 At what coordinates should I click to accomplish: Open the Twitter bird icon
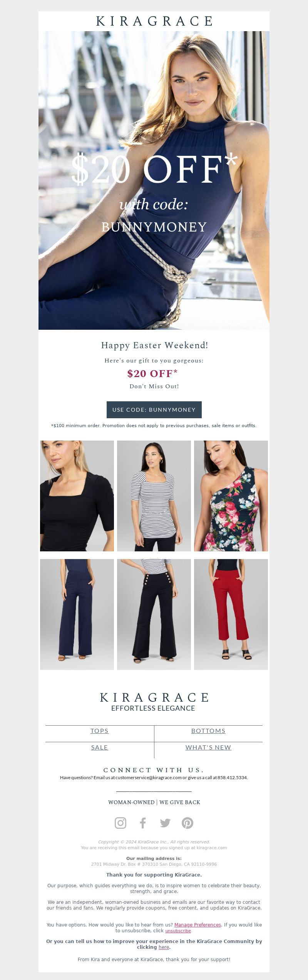tap(165, 823)
